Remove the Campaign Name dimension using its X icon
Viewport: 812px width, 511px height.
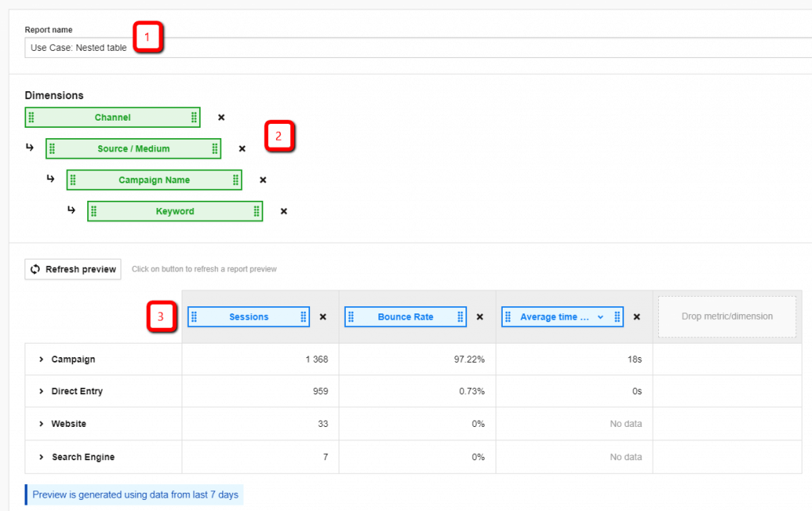tap(262, 180)
